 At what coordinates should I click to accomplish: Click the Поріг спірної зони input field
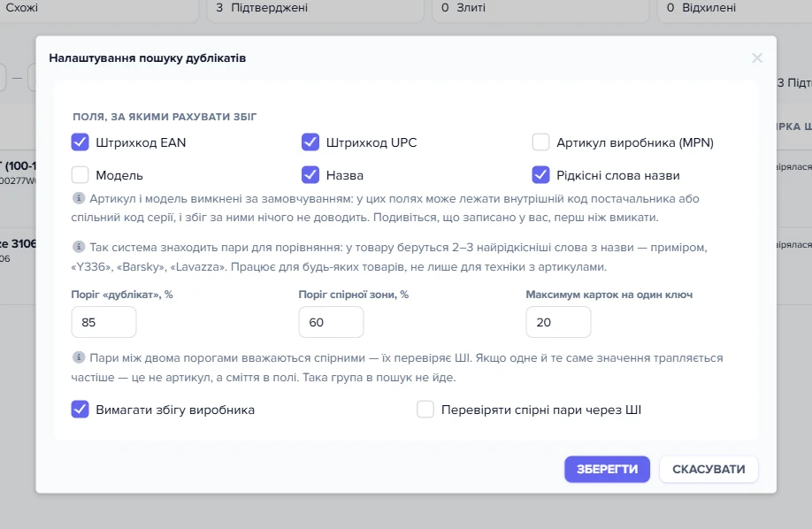click(x=331, y=322)
